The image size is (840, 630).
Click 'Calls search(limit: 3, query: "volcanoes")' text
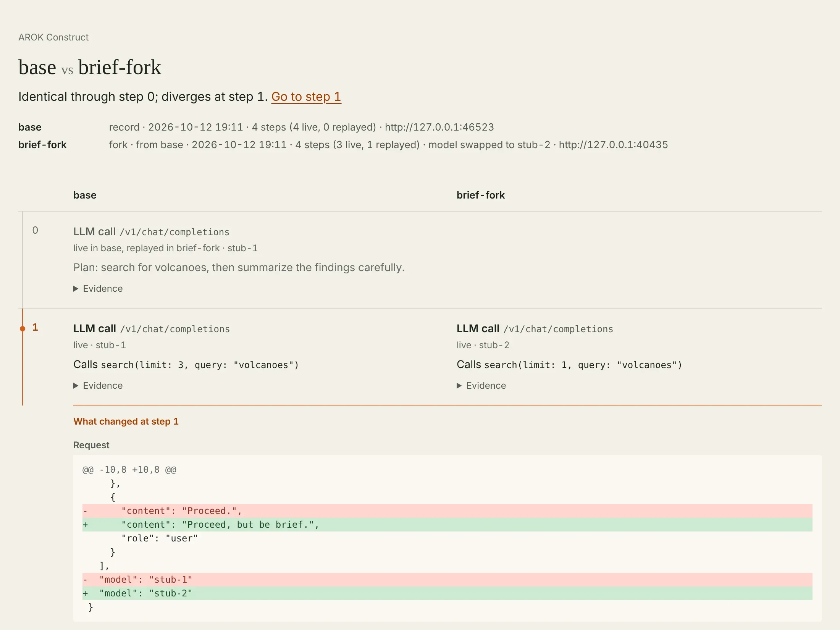click(x=186, y=365)
